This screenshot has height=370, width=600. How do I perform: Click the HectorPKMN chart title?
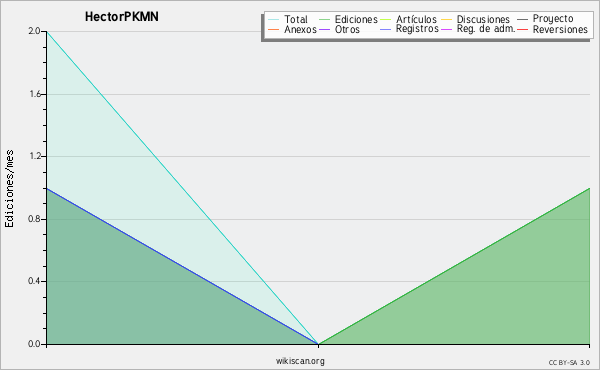click(122, 17)
